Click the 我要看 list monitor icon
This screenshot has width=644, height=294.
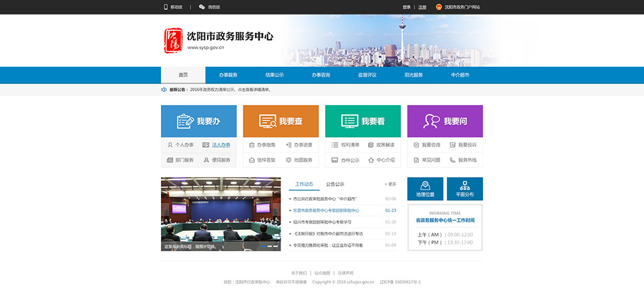350,121
